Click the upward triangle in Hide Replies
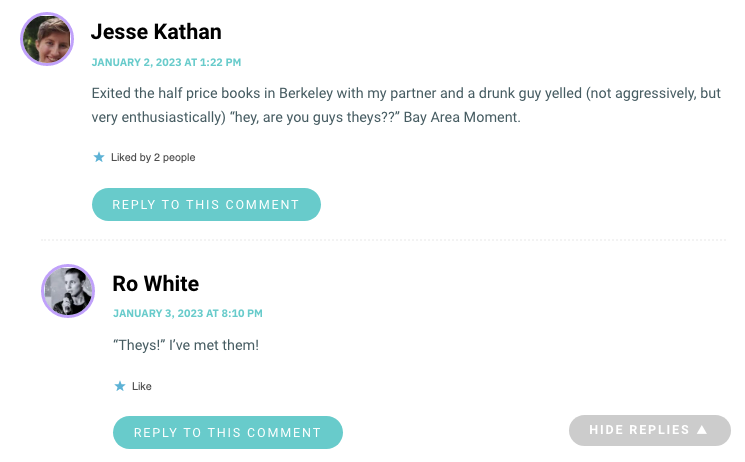Viewport: 745px width, 462px height. click(x=702, y=430)
